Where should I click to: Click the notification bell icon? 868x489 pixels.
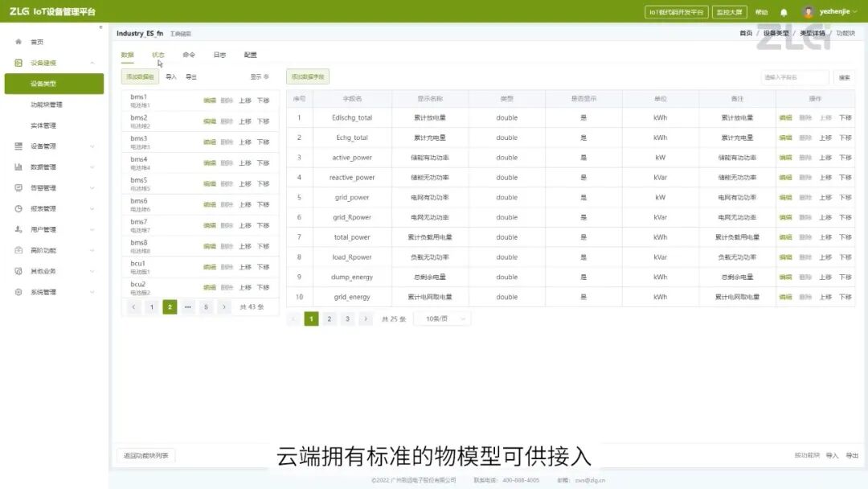point(784,12)
